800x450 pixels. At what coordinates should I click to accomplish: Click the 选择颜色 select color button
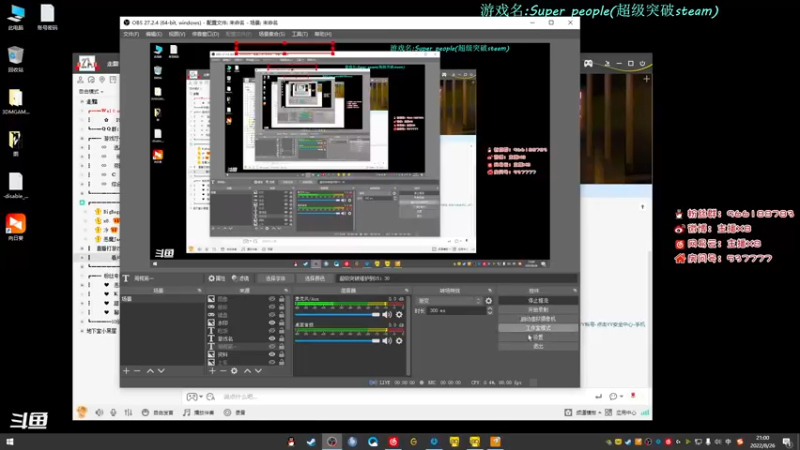point(314,279)
